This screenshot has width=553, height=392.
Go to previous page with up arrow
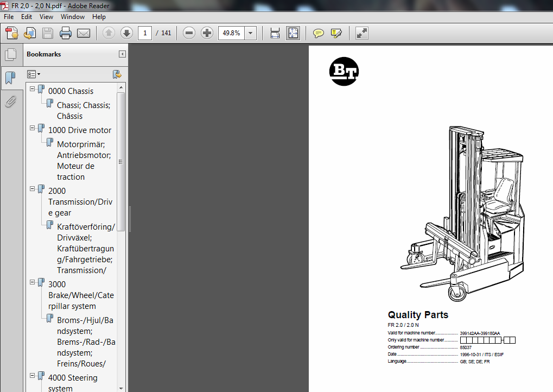coord(109,33)
